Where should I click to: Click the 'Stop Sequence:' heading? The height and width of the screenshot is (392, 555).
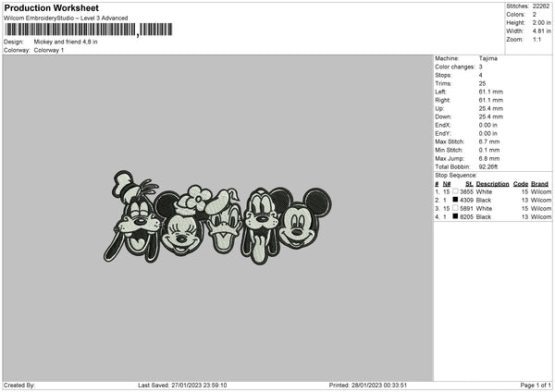[456, 176]
